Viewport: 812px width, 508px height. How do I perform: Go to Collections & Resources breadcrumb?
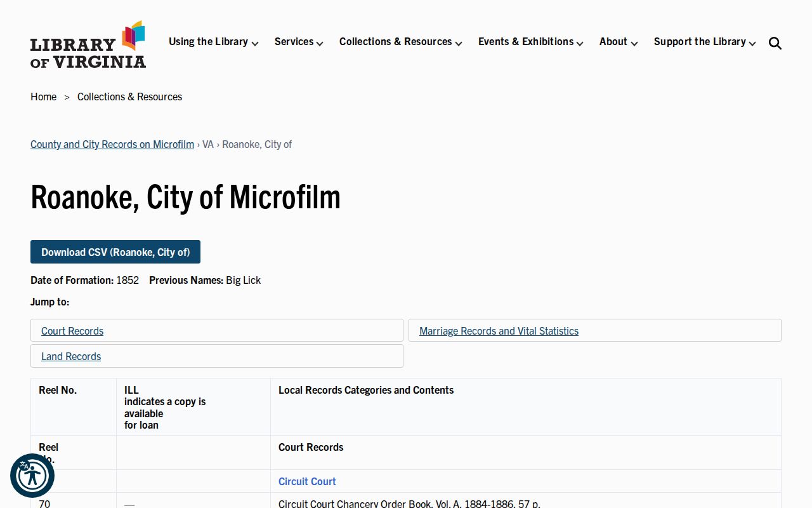click(x=129, y=97)
